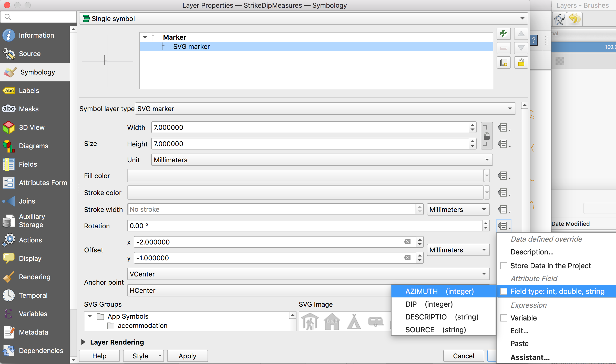The height and width of the screenshot is (364, 616).
Task: Toggle Field type: int, double, string
Action: [504, 291]
